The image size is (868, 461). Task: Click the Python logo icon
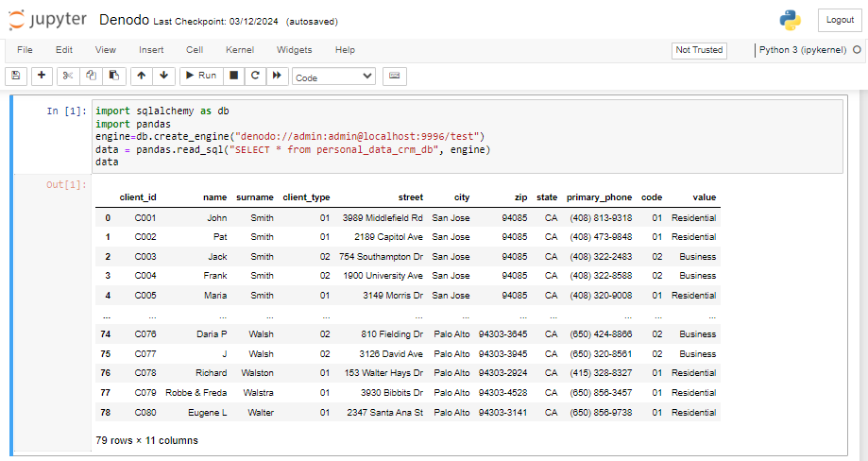coord(790,20)
